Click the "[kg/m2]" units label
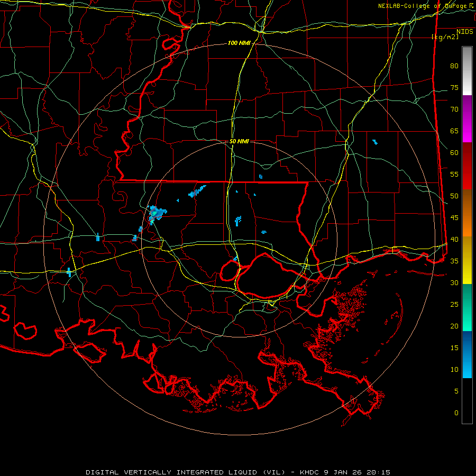Viewport: 476px width, 476px height. 445,37
